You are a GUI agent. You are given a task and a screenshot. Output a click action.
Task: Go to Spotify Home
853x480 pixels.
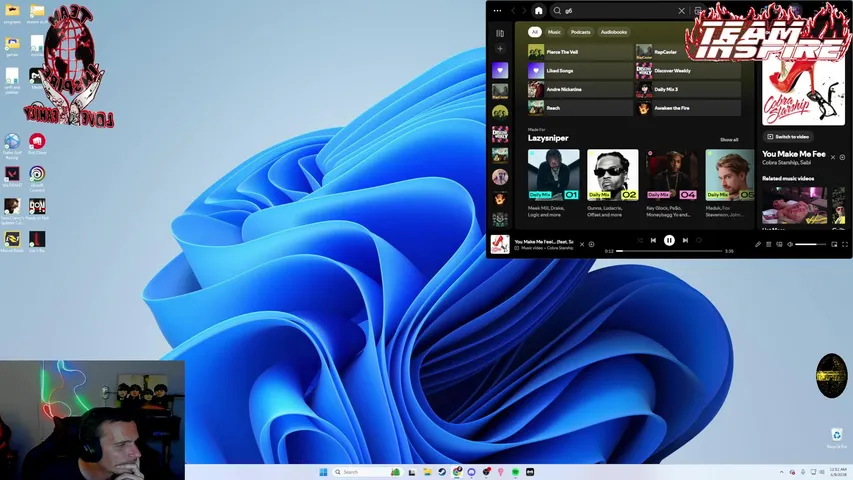click(538, 10)
